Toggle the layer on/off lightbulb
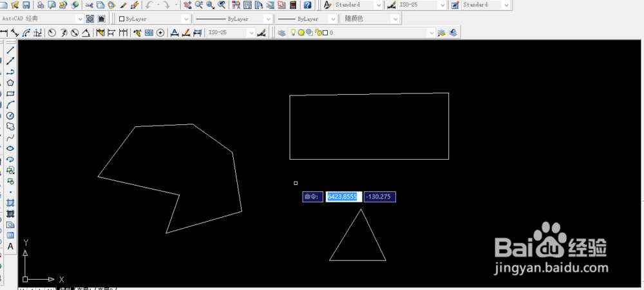Screen dimensions: 644x290 point(293,32)
